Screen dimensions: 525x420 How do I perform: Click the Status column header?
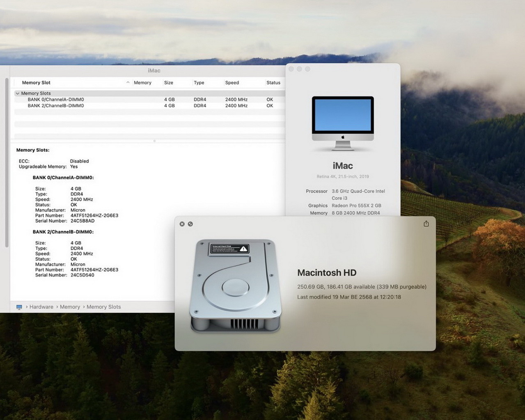click(273, 82)
